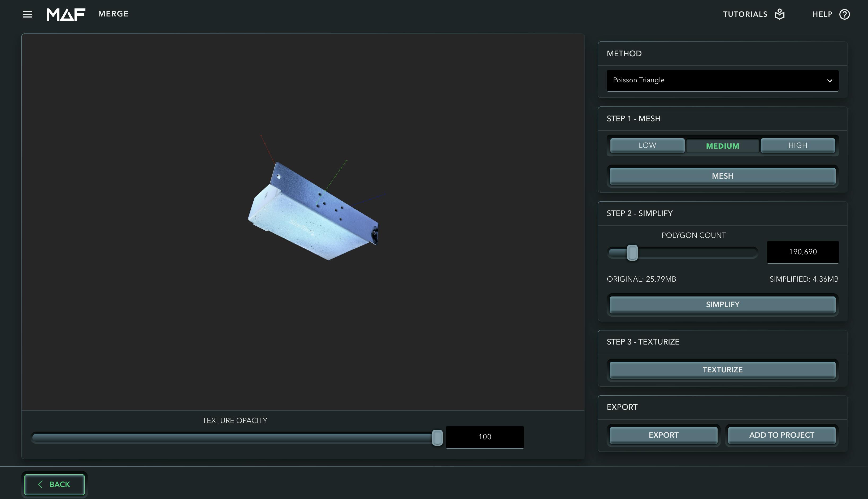Click ADD TO PROJECT button
The width and height of the screenshot is (868, 499).
click(x=781, y=435)
